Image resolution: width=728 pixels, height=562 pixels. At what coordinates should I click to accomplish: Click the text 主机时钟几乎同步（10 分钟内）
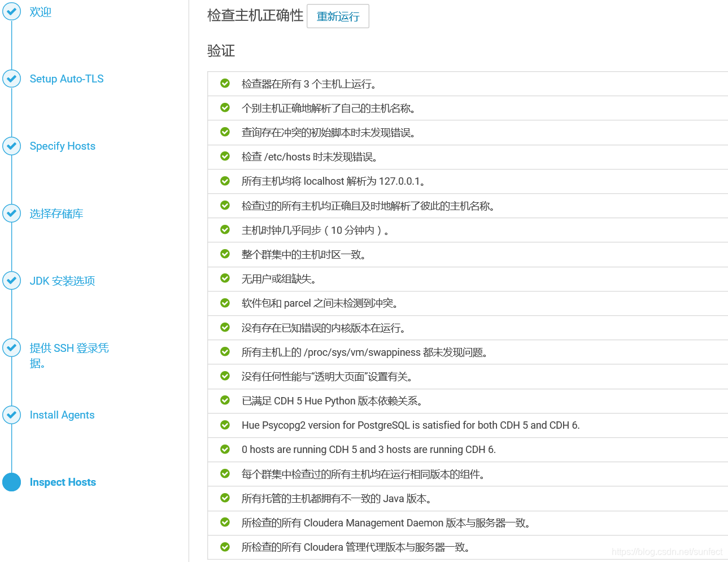pos(315,230)
